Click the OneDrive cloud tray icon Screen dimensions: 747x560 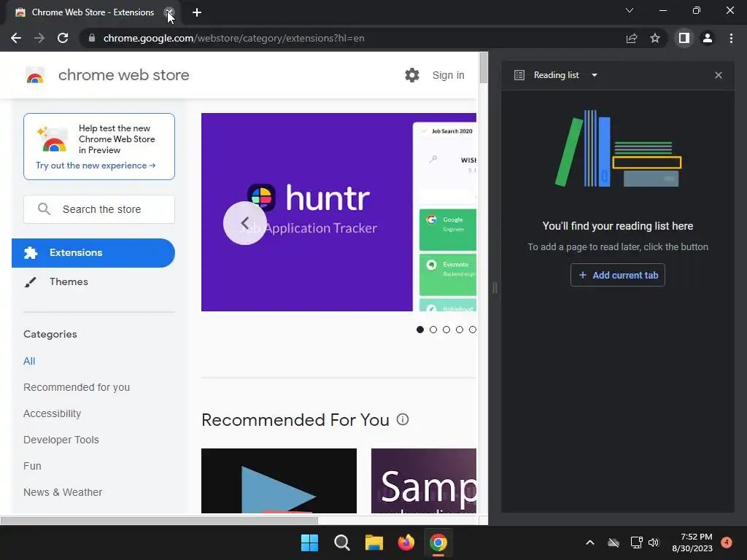(614, 542)
